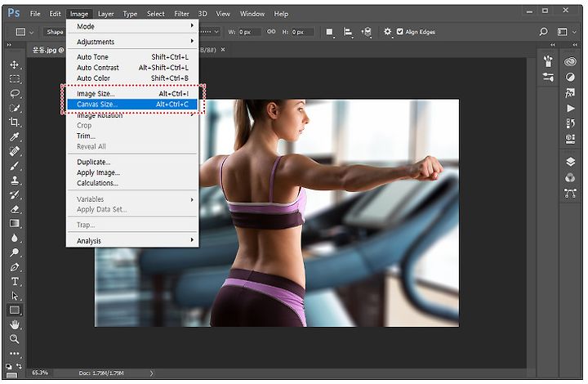This screenshot has height=384, width=588.
Task: Select the Zoom tool
Action: tap(14, 339)
